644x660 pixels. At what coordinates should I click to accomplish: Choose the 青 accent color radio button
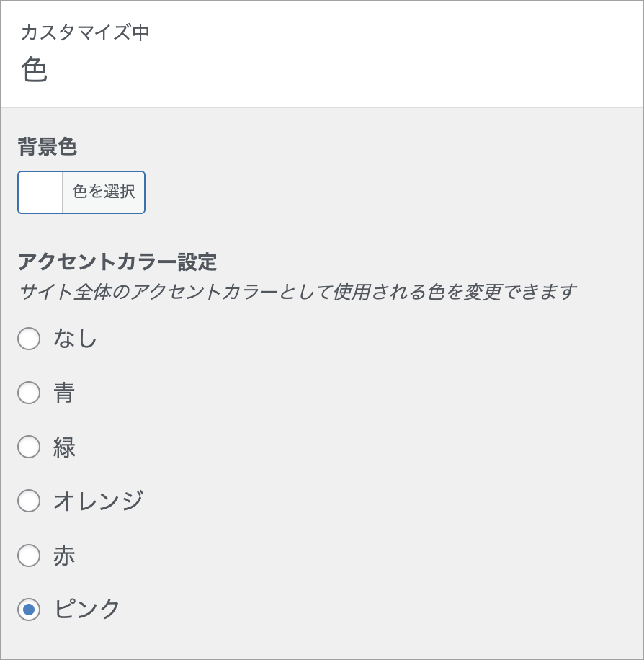29,393
